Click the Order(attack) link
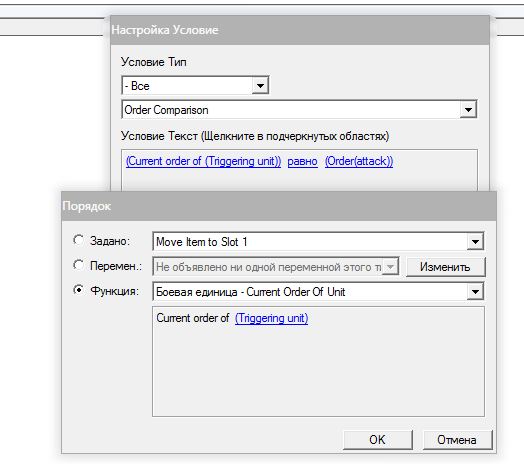 pos(359,161)
